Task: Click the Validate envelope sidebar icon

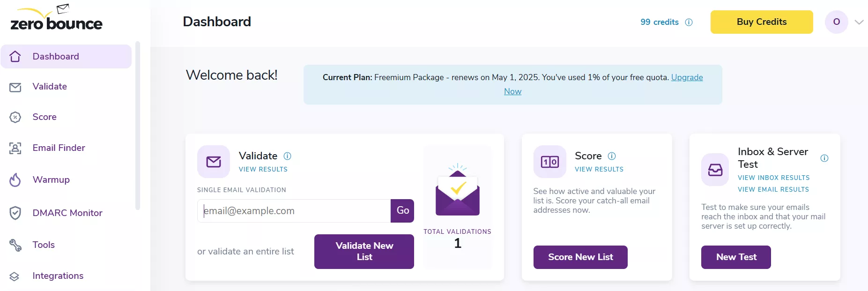Action: click(15, 87)
